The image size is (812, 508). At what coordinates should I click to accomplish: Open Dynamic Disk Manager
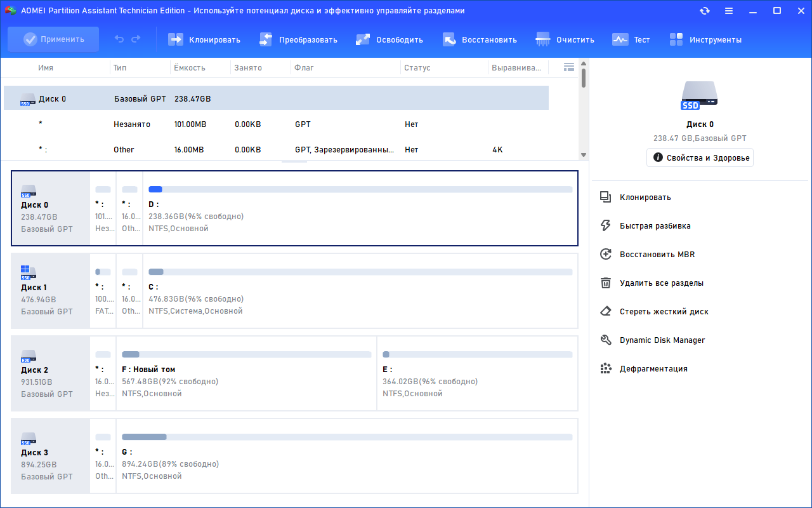(x=662, y=340)
